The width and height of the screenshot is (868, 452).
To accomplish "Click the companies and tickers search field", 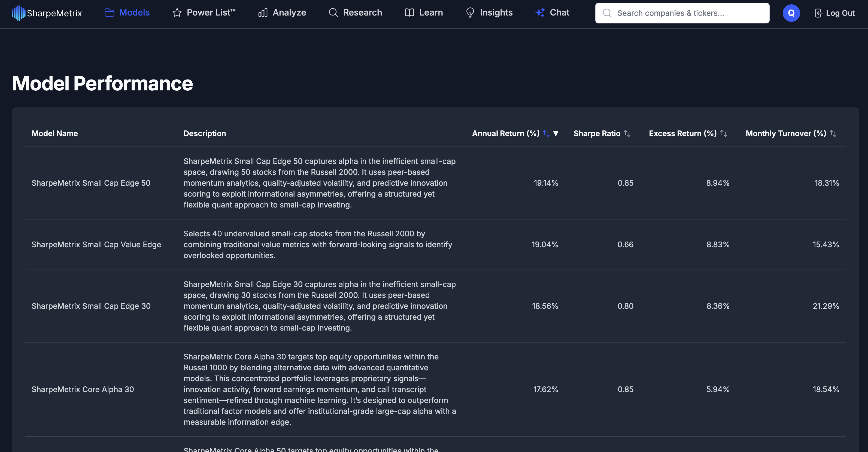I will 682,13.
